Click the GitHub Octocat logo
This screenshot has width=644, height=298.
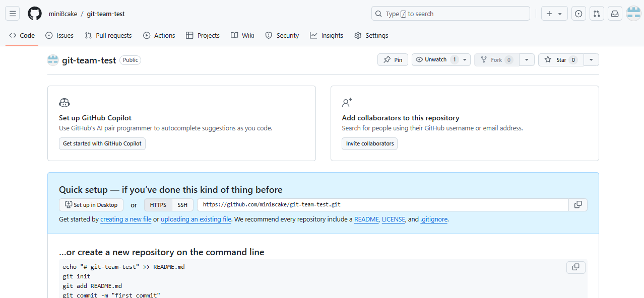(x=35, y=14)
